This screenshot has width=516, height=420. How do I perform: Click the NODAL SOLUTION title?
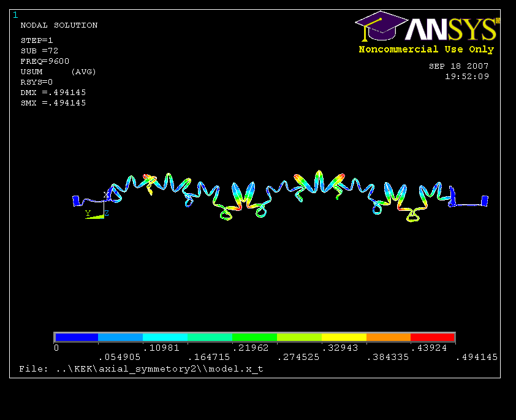(59, 25)
